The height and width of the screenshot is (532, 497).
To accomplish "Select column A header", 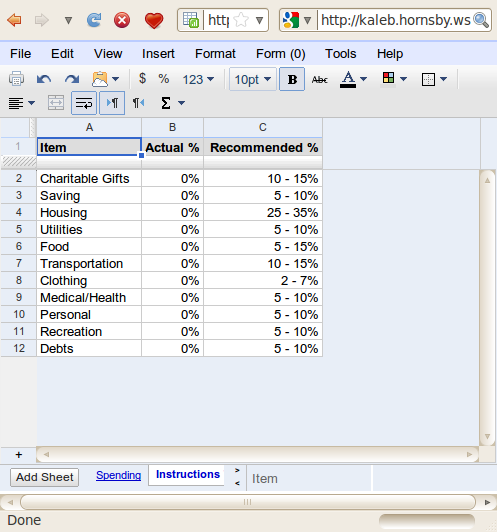I will [x=89, y=127].
